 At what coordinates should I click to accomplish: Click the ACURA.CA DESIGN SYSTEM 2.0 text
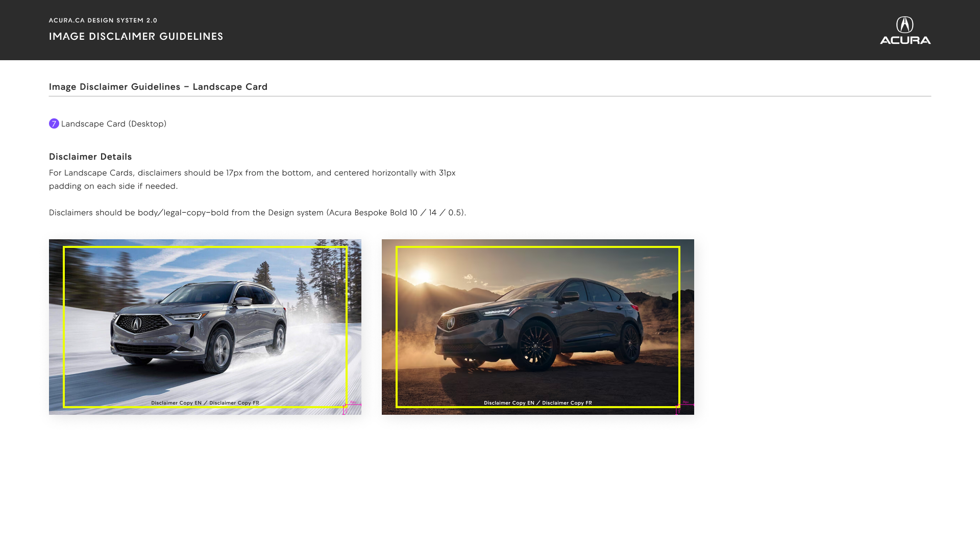pos(103,20)
